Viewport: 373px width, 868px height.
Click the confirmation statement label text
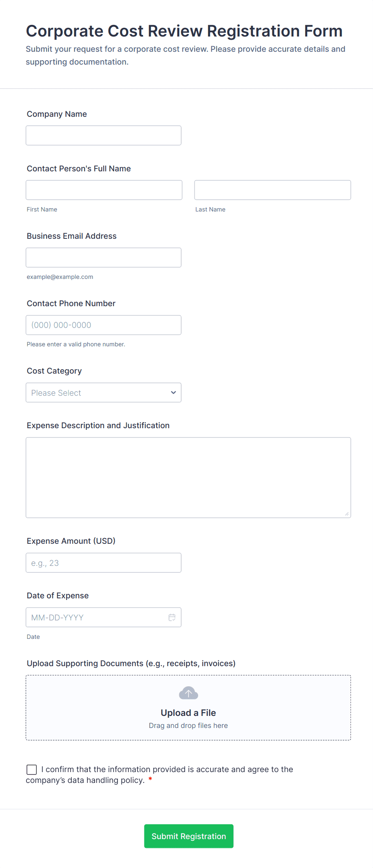(x=168, y=770)
